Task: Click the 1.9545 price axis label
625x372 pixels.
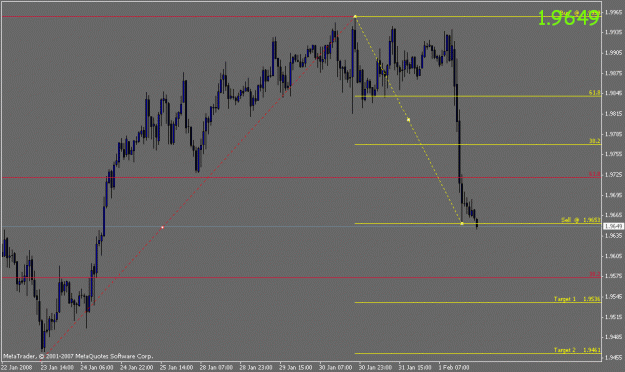Action: (x=613, y=297)
